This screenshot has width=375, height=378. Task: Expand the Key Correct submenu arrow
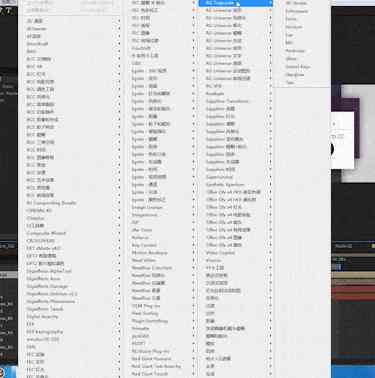click(x=193, y=245)
